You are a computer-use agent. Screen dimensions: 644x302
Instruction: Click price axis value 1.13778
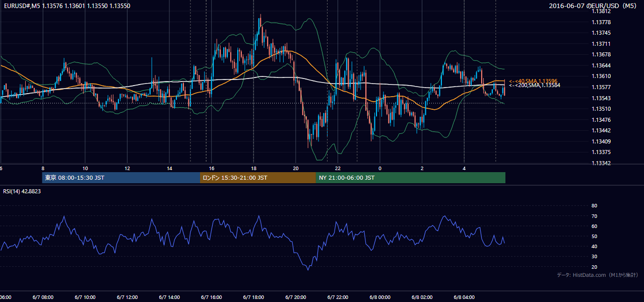point(601,22)
